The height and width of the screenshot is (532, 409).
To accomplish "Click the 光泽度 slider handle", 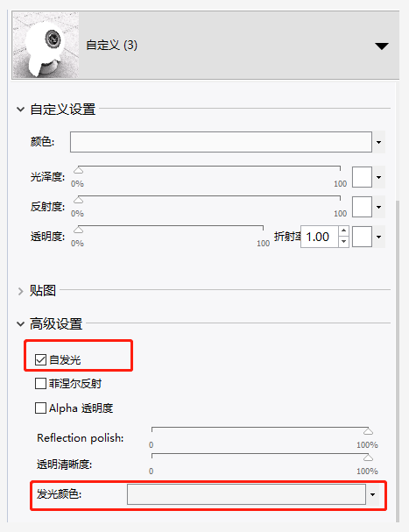I will click(78, 170).
